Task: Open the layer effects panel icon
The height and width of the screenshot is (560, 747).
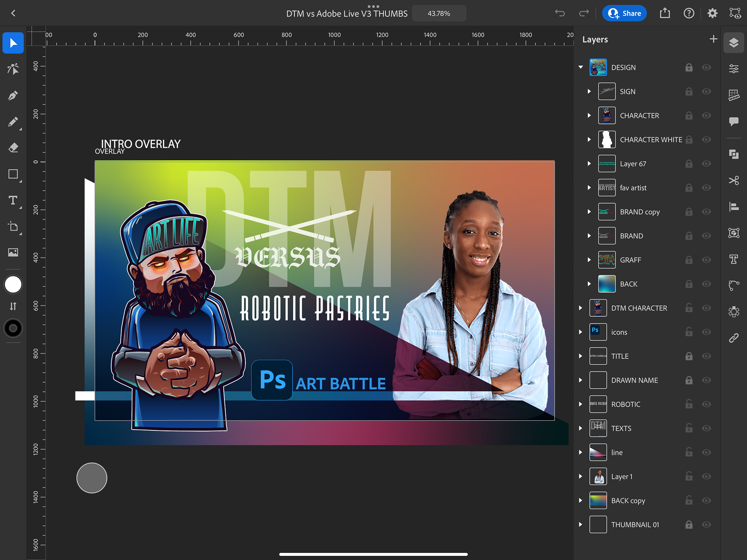Action: click(x=734, y=311)
